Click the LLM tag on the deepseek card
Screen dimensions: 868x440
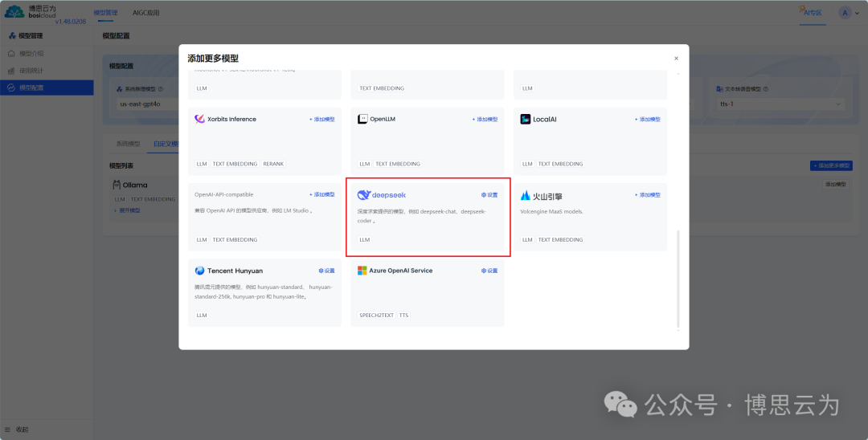(x=364, y=240)
